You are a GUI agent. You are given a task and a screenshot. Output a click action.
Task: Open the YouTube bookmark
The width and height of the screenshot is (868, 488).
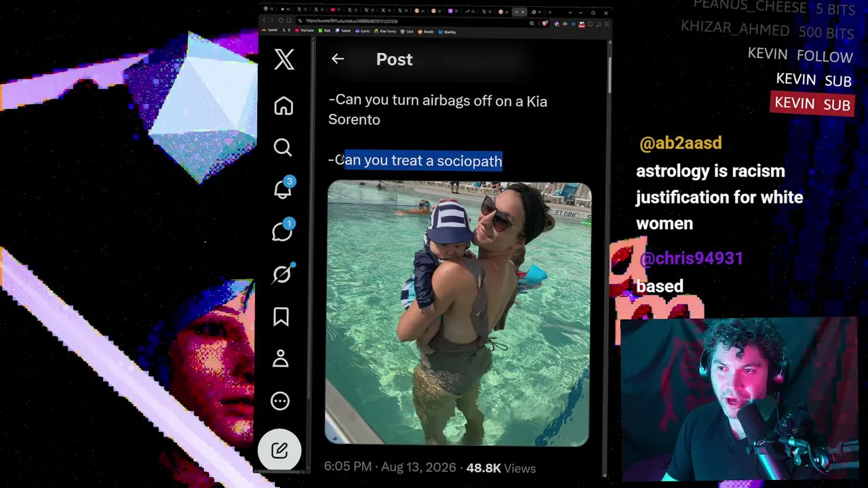[x=304, y=30]
